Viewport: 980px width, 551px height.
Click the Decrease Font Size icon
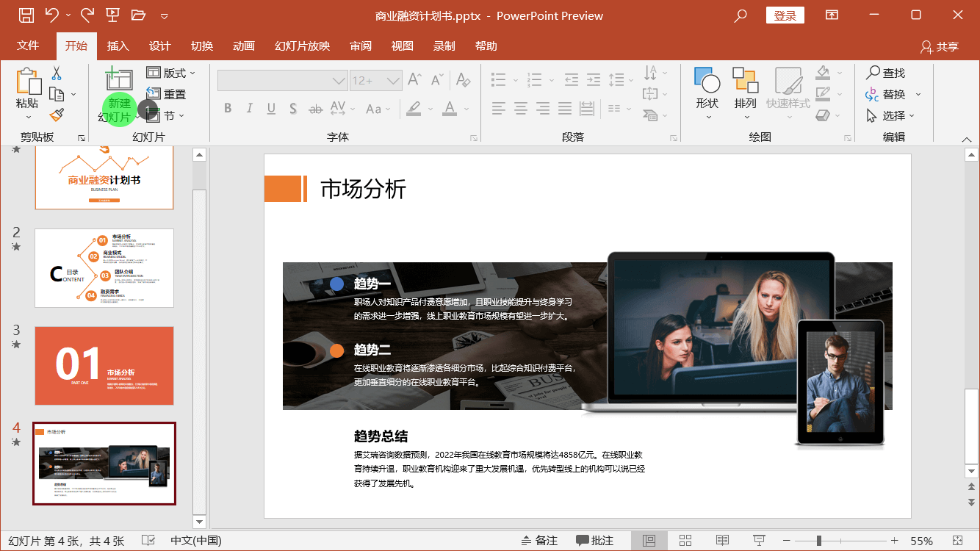coord(437,79)
